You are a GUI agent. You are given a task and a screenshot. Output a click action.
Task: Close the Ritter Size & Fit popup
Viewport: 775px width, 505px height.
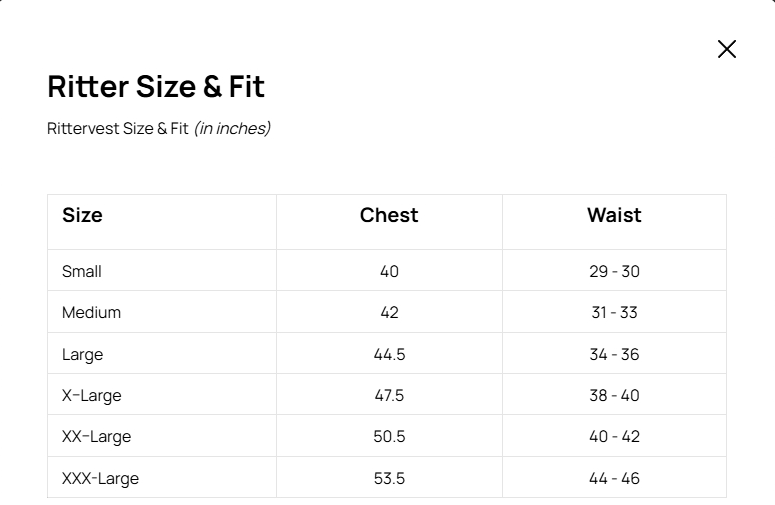727,49
